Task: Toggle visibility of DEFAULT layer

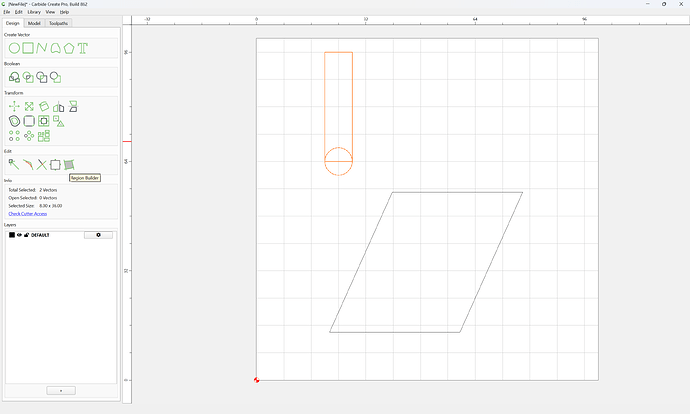Action: coord(19,235)
